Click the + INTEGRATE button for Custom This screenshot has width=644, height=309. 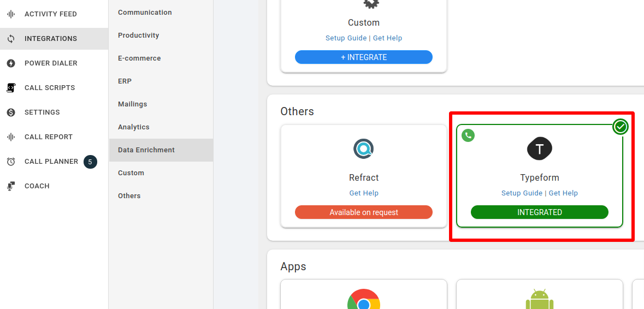click(363, 57)
